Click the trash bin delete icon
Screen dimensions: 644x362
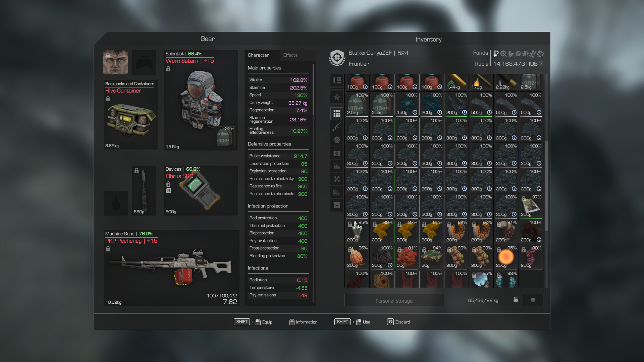(x=533, y=300)
